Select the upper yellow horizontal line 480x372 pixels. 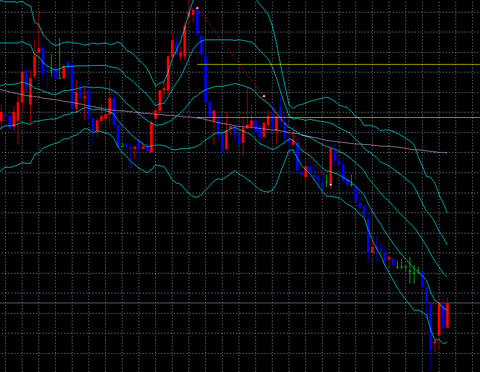pyautogui.click(x=338, y=65)
